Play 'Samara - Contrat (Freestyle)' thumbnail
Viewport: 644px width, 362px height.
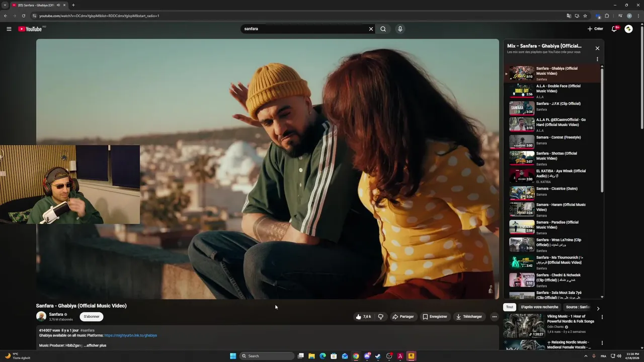tap(522, 141)
